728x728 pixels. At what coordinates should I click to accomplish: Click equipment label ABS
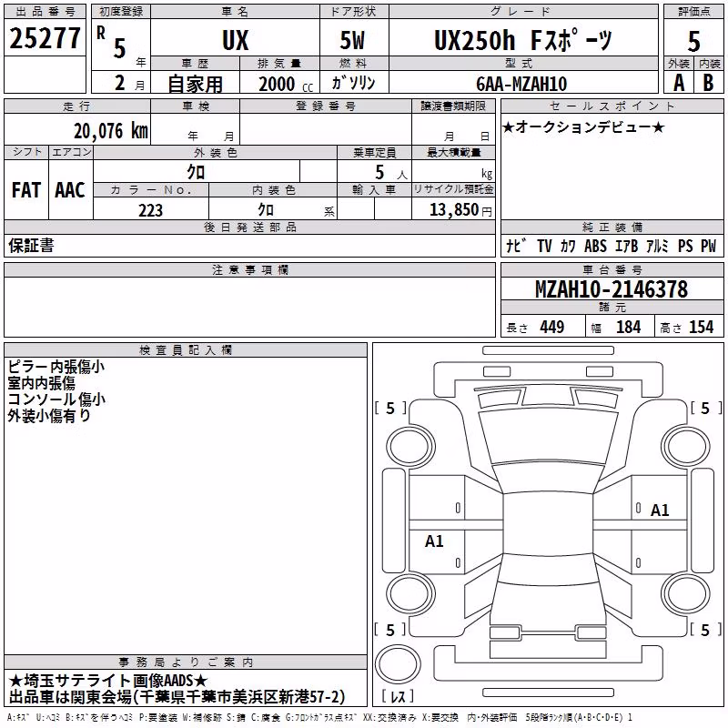pos(595,246)
